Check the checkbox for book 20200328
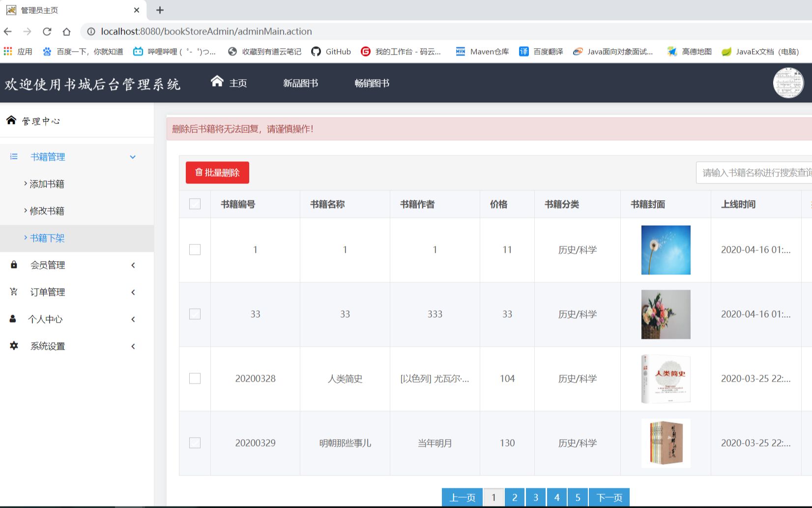The height and width of the screenshot is (508, 812). coord(195,379)
